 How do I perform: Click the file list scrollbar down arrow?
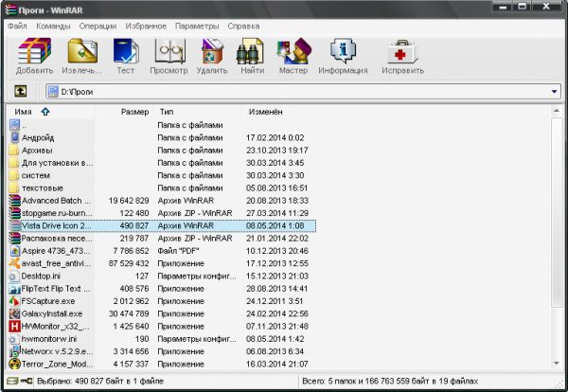557,364
